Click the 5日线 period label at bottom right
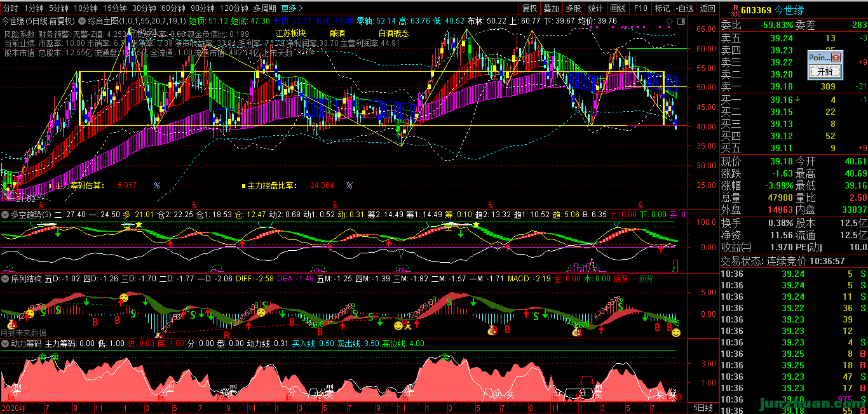The height and width of the screenshot is (414, 868). 702,407
